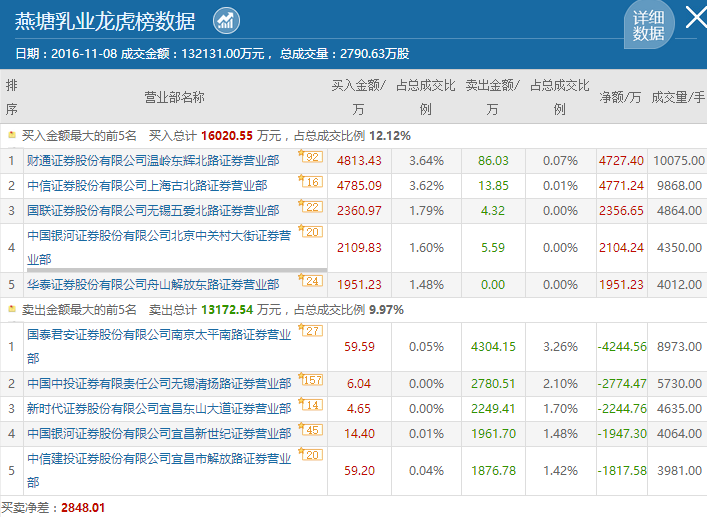Select buy amount 4813.43
The height and width of the screenshot is (517, 707).
pyautogui.click(x=359, y=161)
